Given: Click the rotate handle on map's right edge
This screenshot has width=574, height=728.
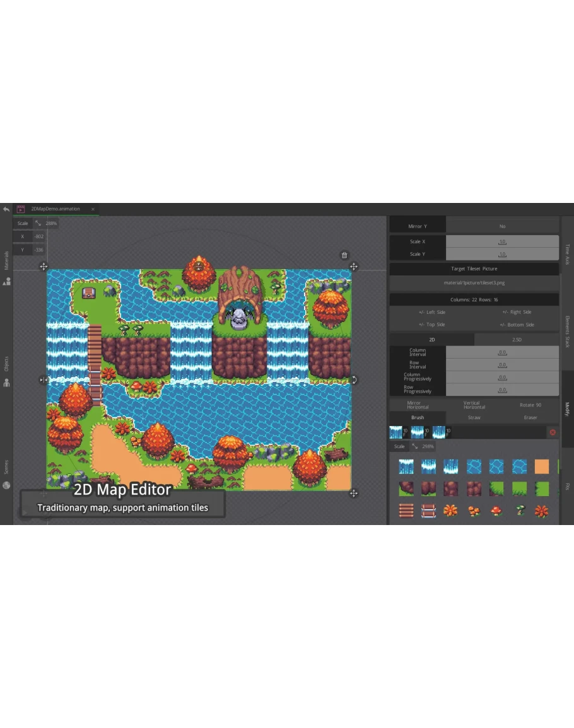Looking at the screenshot, I should pyautogui.click(x=354, y=380).
